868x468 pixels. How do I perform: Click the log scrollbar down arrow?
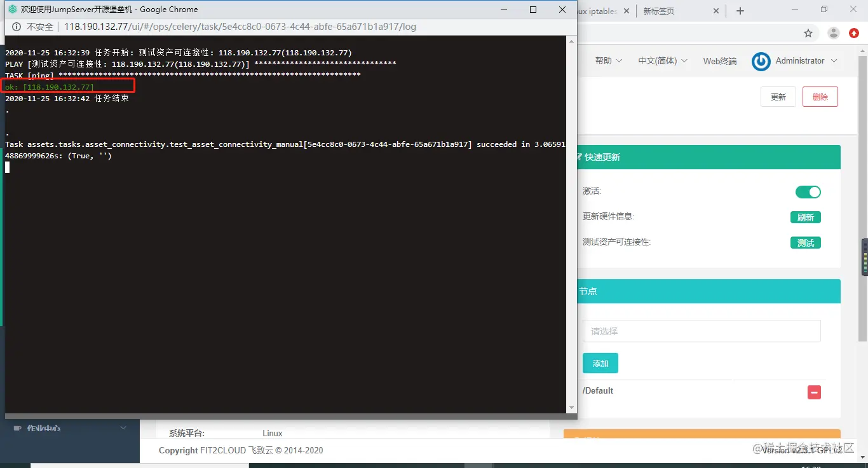tap(572, 408)
